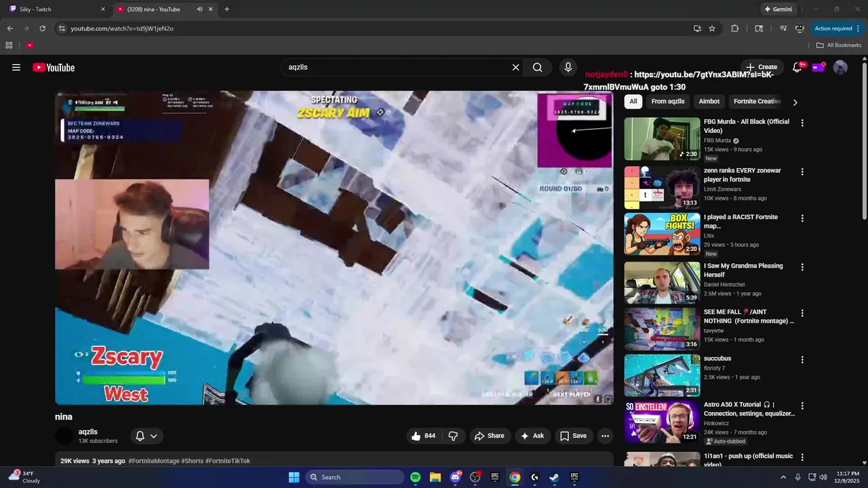Open a new browser tab

226,9
